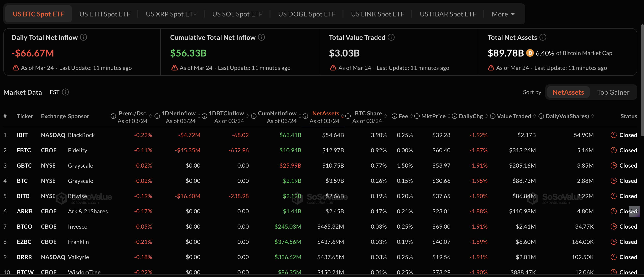This screenshot has width=644, height=277.
Task: Toggle sort arrows on DailyChg column
Action: point(486,116)
